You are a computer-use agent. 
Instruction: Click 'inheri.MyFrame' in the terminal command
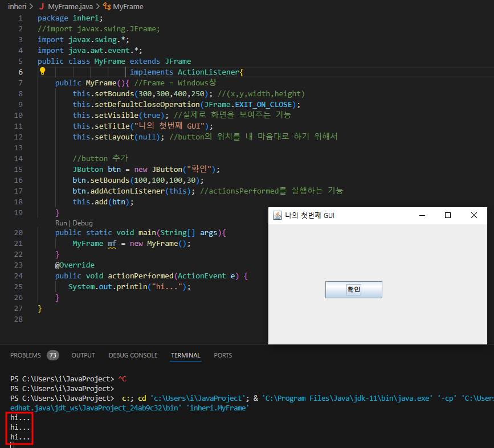click(219, 408)
